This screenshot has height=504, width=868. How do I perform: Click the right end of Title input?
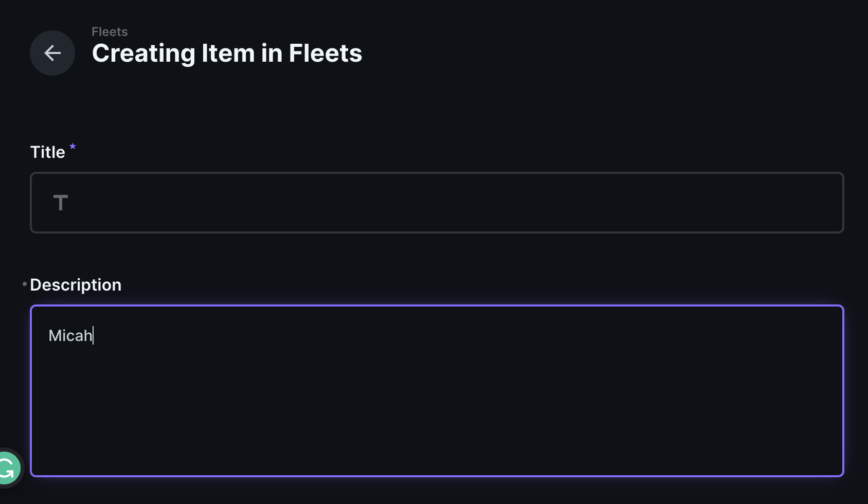(823, 203)
